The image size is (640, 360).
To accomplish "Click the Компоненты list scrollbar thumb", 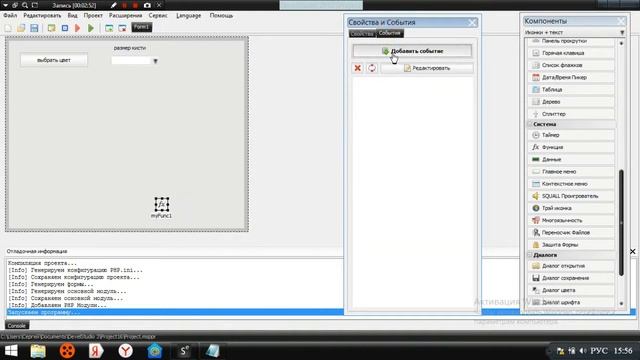I will [x=621, y=222].
